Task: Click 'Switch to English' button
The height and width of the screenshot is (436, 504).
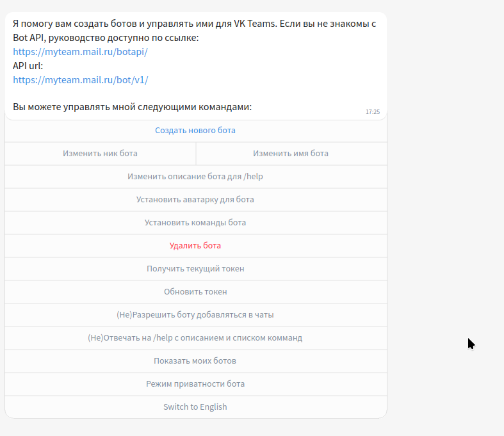Action: [x=195, y=407]
